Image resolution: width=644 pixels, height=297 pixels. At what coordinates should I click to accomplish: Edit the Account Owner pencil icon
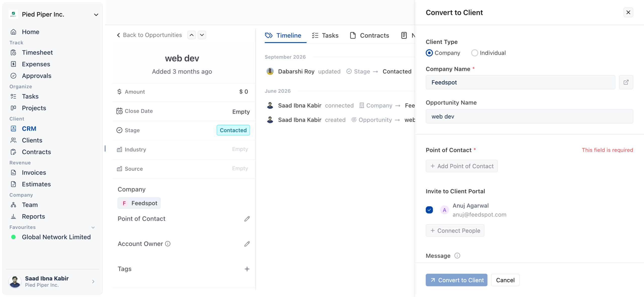tap(247, 244)
